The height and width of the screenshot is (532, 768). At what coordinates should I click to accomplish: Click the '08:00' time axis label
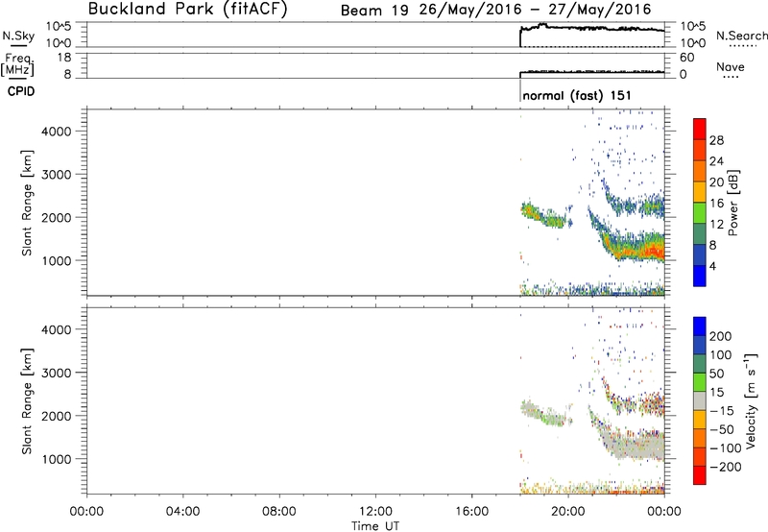pyautogui.click(x=279, y=512)
